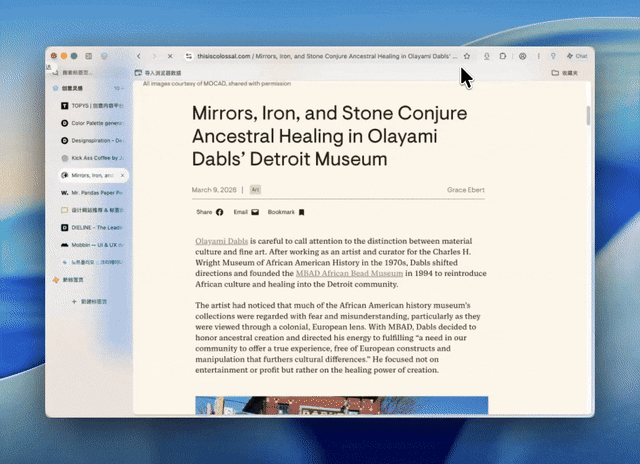This screenshot has height=464, width=640.
Task: Open the extensions puzzle icon
Action: pyautogui.click(x=502, y=56)
